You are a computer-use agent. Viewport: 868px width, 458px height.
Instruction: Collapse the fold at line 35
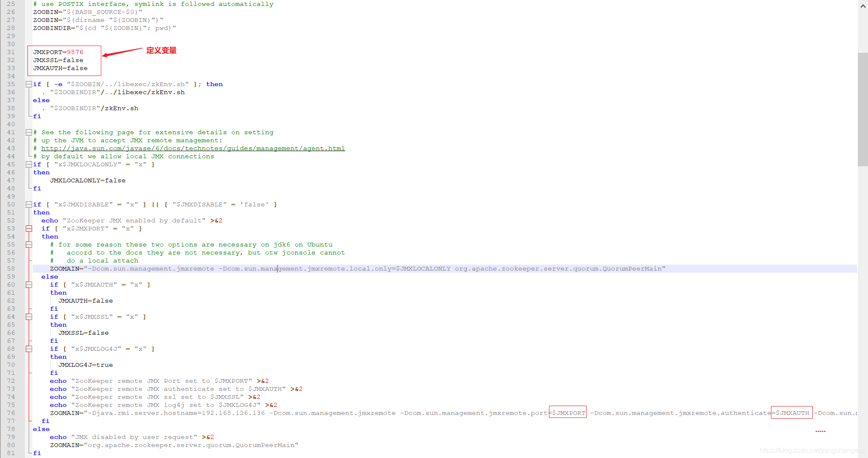pos(29,84)
